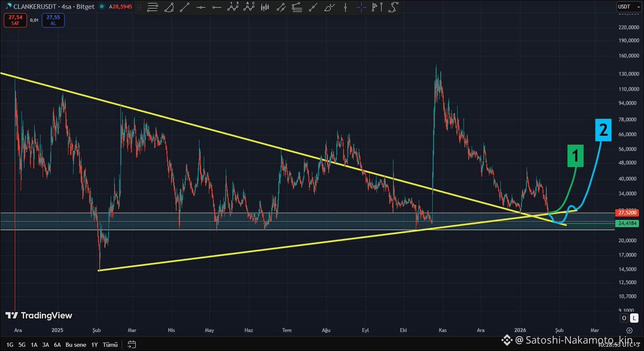Select the horizontal lines drawing tool
Screen dimensions: 644x351
[153, 7]
